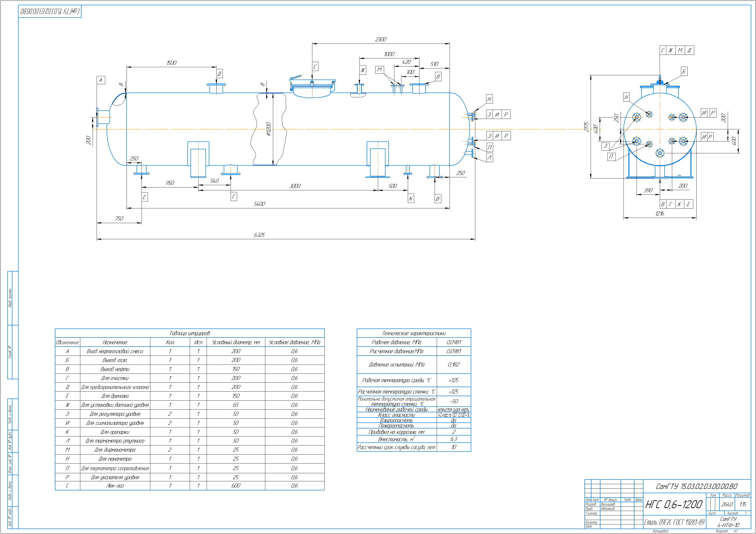The height and width of the screenshot is (534, 756).
Task: Select the 3000 saddle spacing dimension
Action: pyautogui.click(x=295, y=186)
